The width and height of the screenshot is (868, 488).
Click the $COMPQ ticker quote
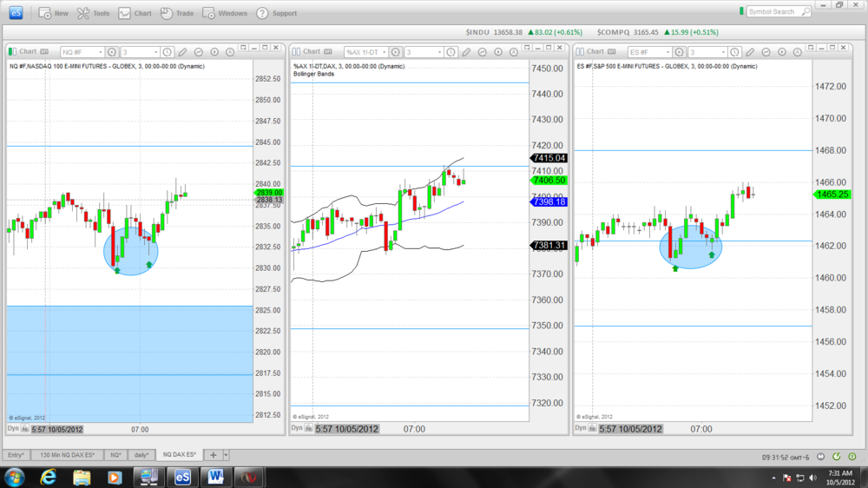pos(658,32)
